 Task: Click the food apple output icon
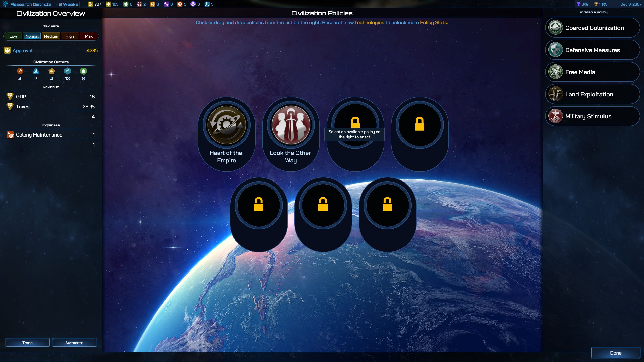coord(83,71)
